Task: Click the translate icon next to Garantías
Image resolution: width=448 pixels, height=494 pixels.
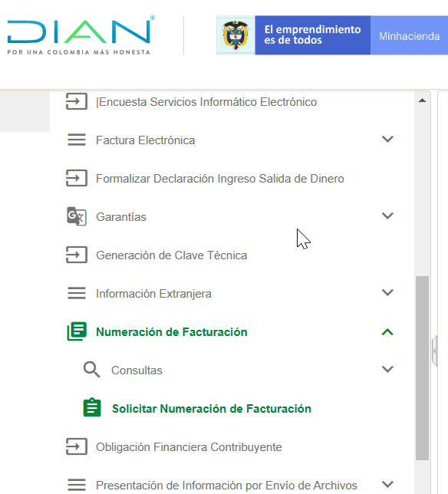Action: 77,216
